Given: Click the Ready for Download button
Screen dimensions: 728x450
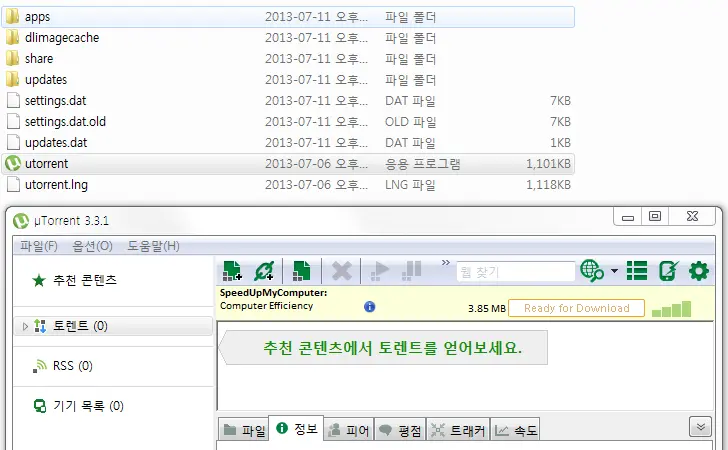Looking at the screenshot, I should click(x=576, y=308).
